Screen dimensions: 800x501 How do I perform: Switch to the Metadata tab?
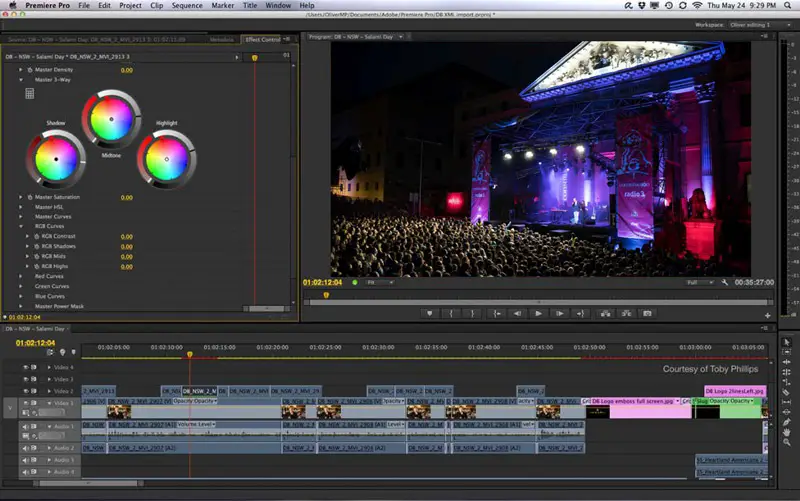pyautogui.click(x=221, y=40)
